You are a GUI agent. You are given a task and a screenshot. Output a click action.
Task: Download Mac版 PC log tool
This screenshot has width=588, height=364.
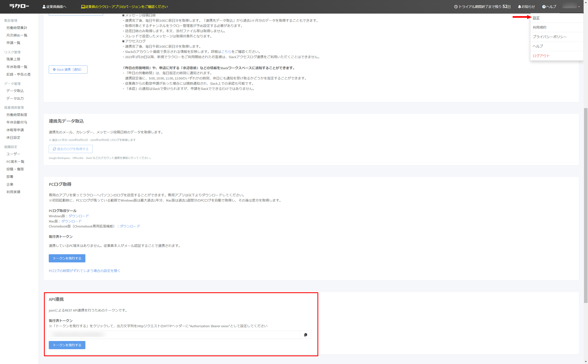71,221
